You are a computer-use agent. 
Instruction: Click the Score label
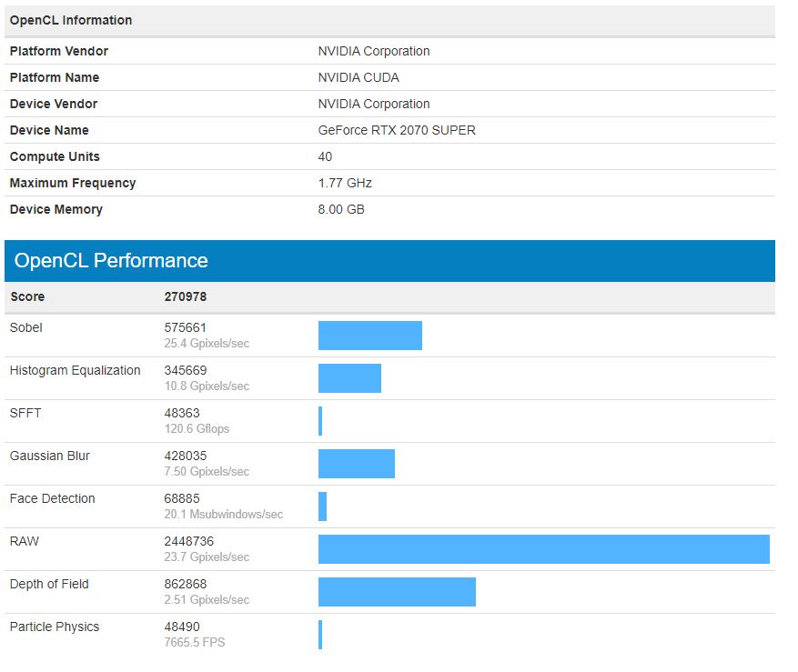pyautogui.click(x=27, y=297)
